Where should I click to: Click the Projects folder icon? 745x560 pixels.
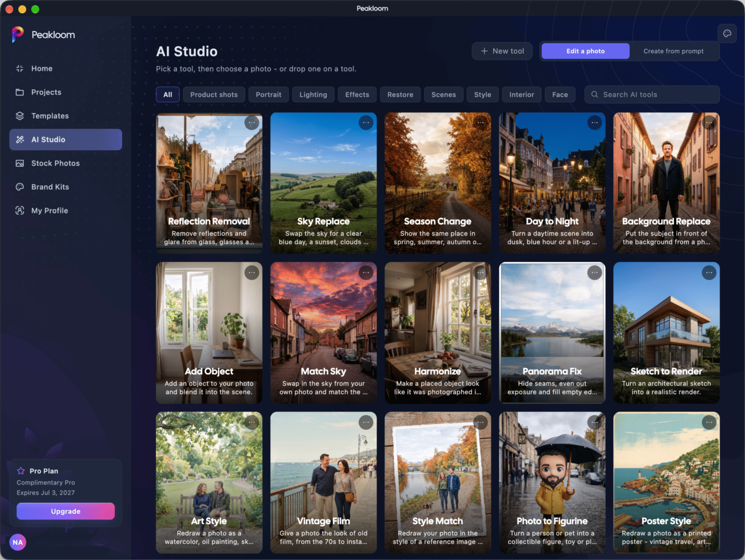(20, 92)
